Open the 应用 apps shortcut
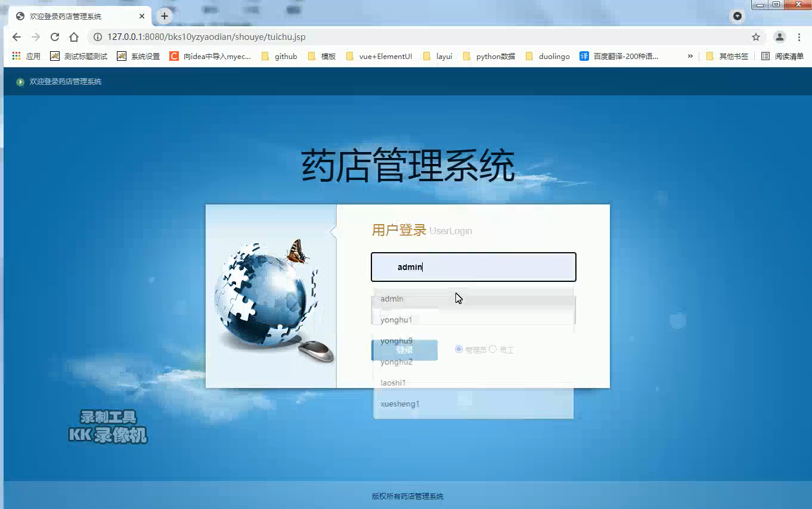The image size is (812, 509). (x=26, y=56)
